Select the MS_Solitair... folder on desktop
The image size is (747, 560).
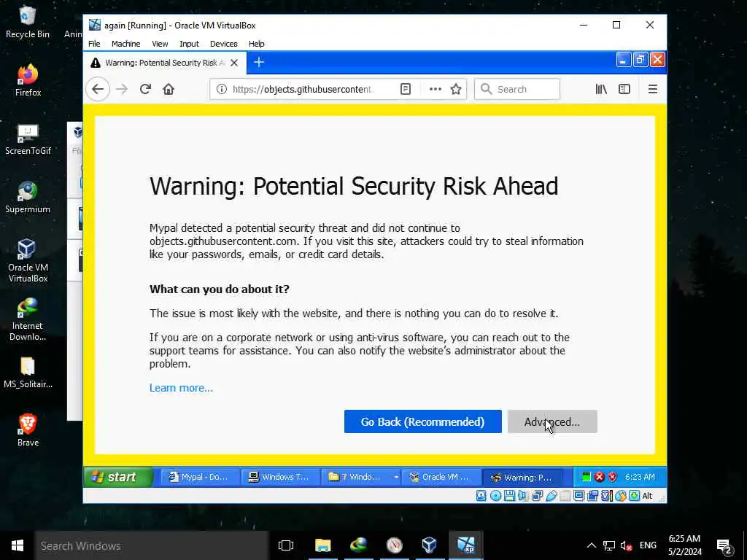(28, 373)
